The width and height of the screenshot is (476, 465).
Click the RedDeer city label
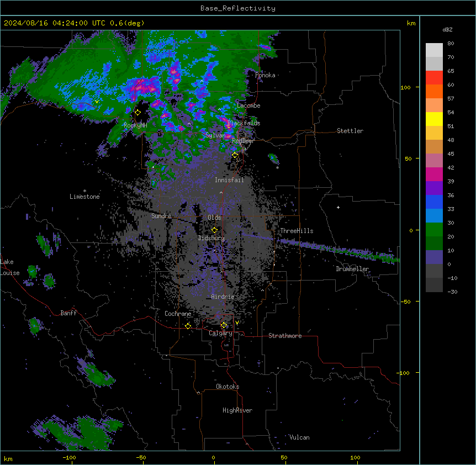(243, 141)
